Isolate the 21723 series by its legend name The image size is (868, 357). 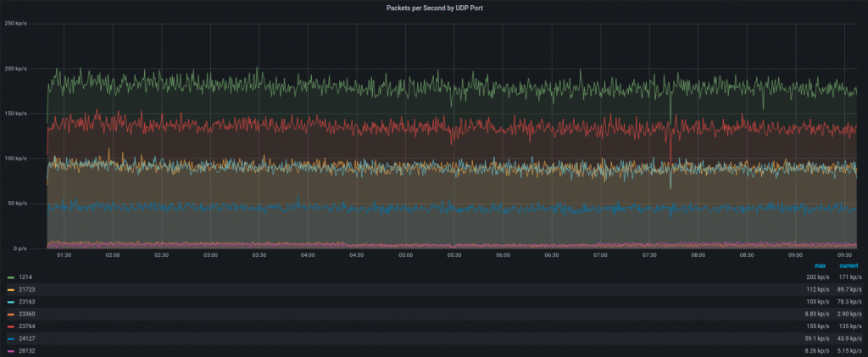pos(26,289)
